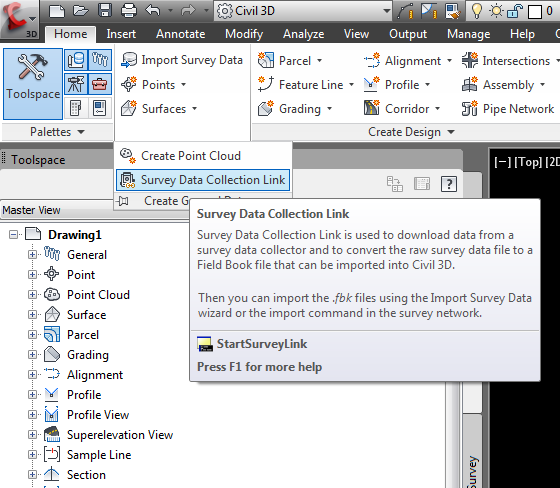Open the Insert ribbon tab
Screen dimensions: 560x488
[x=121, y=34]
